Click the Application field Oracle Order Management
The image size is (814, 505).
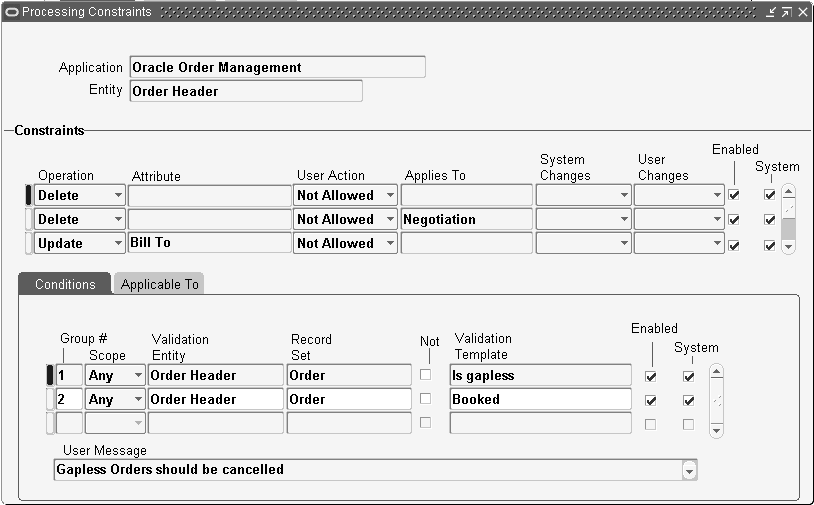pyautogui.click(x=278, y=67)
